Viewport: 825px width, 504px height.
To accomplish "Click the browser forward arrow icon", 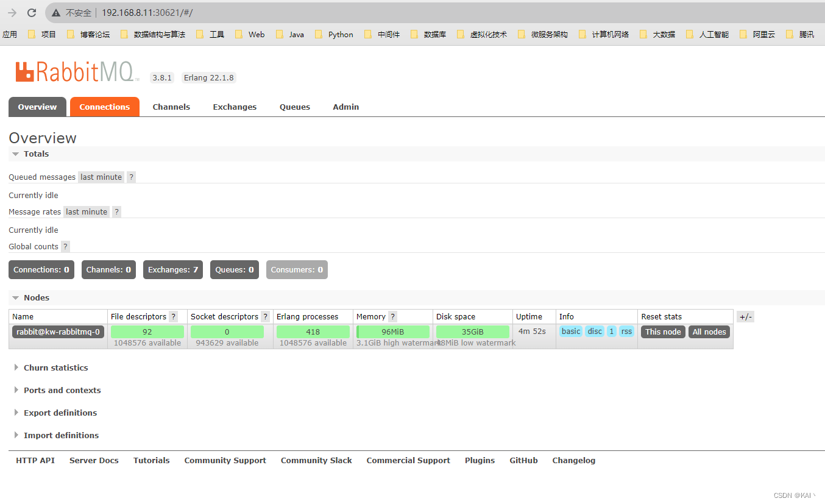I will [x=12, y=12].
